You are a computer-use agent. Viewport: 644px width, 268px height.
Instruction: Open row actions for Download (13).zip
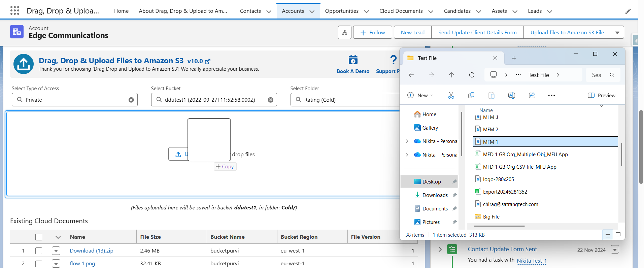pos(56,251)
